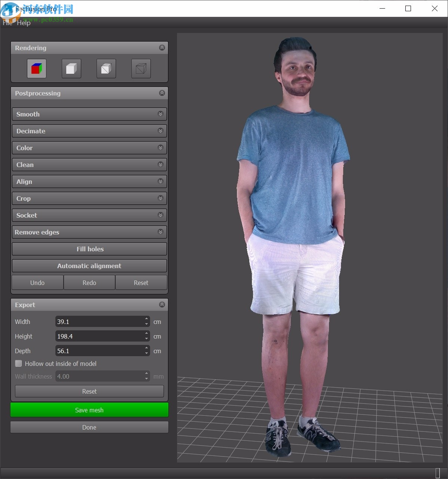The height and width of the screenshot is (479, 448).
Task: Select the colored cube rendering mode
Action: 37,68
